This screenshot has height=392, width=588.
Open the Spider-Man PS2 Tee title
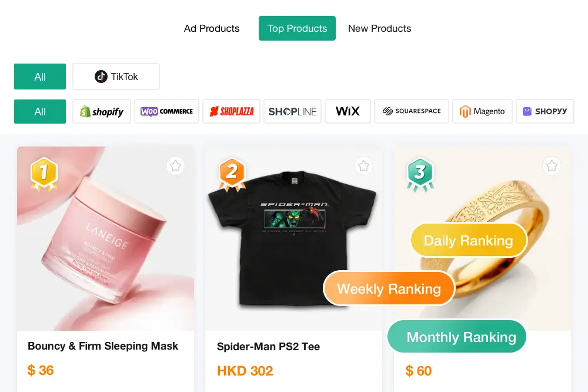(x=269, y=347)
